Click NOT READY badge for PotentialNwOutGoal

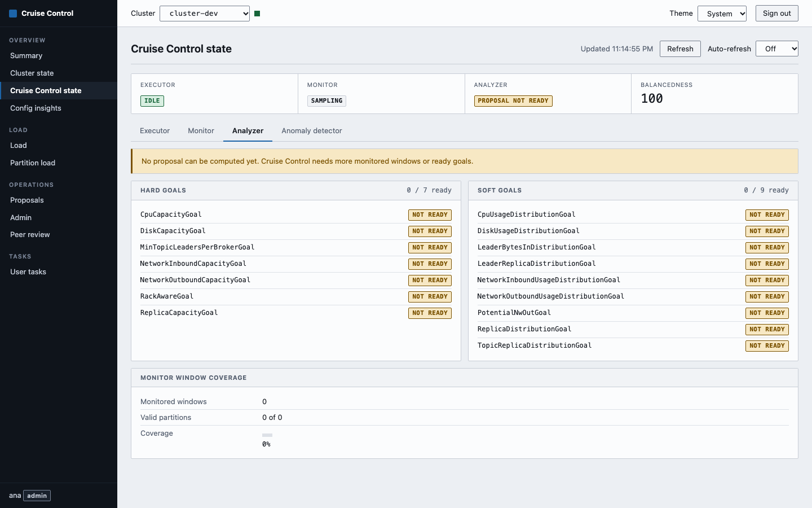point(767,313)
